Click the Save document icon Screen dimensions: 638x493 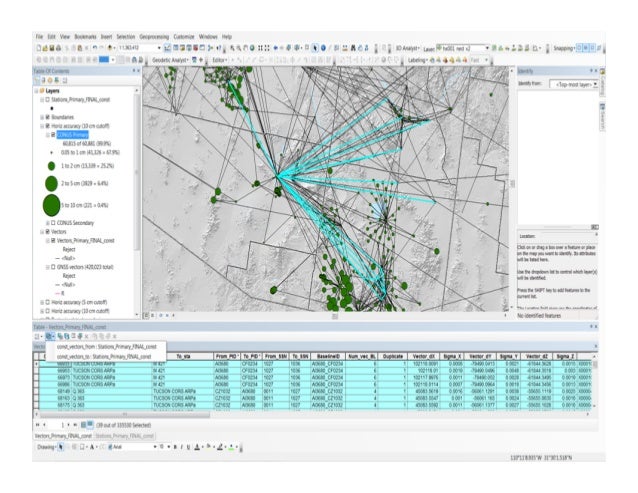(52, 48)
